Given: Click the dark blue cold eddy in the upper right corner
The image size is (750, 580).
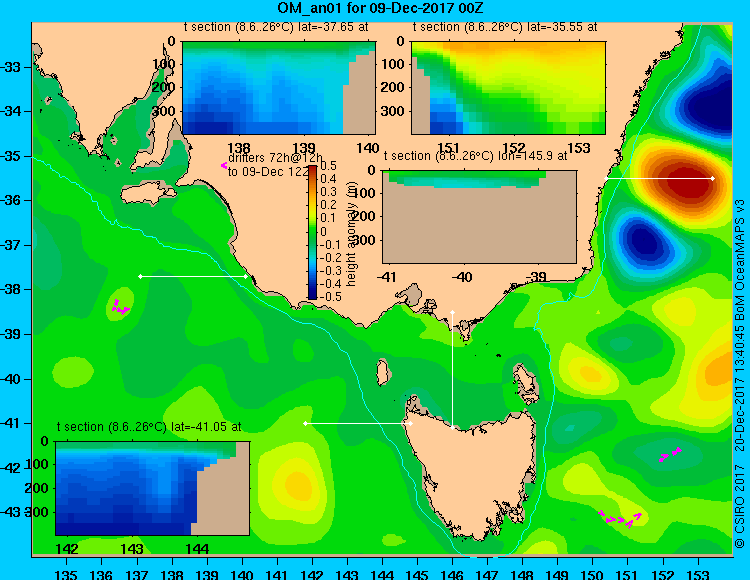Looking at the screenshot, I should pyautogui.click(x=706, y=104).
